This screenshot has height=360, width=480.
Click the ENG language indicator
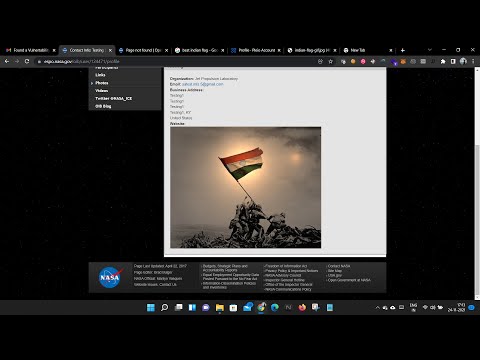413,307
